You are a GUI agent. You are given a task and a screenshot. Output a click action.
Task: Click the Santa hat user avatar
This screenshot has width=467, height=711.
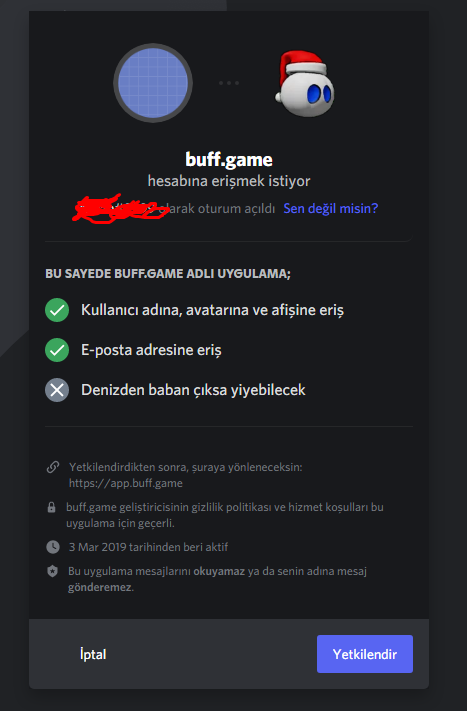305,83
